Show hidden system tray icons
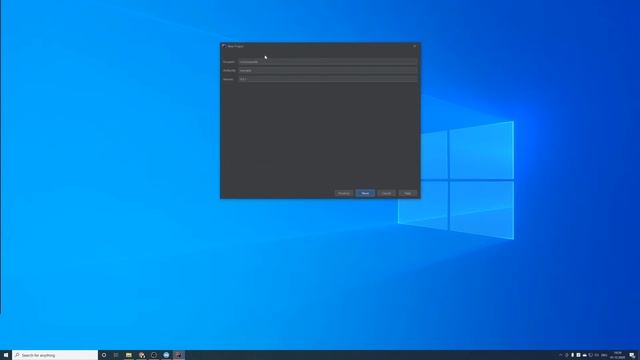Image resolution: width=640 pixels, height=360 pixels. tap(560, 355)
